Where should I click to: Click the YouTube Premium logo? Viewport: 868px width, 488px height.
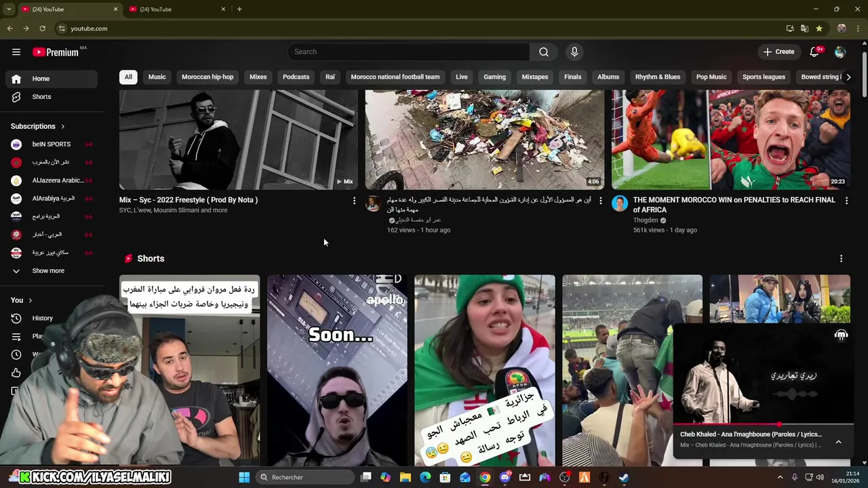(56, 52)
